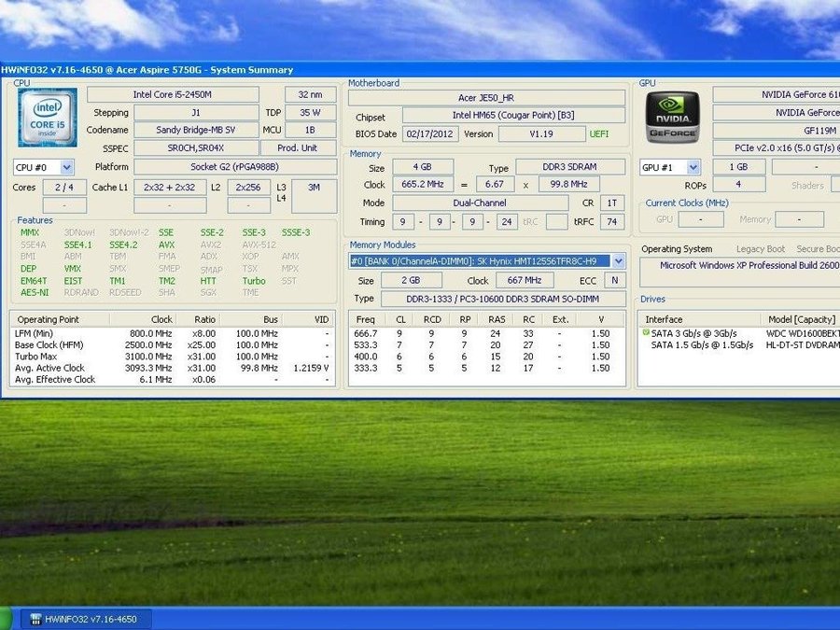
Task: Click the AES-NI feature label
Action: 35,292
